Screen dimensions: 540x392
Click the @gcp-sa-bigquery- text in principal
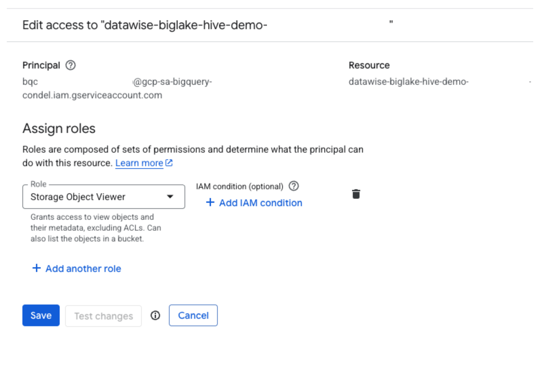coord(172,82)
